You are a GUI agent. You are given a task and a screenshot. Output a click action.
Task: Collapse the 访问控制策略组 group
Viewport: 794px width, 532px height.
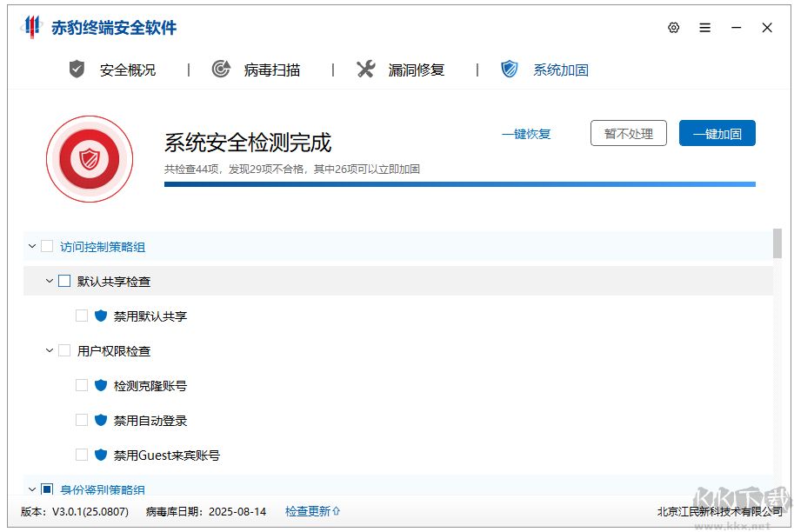[31, 246]
